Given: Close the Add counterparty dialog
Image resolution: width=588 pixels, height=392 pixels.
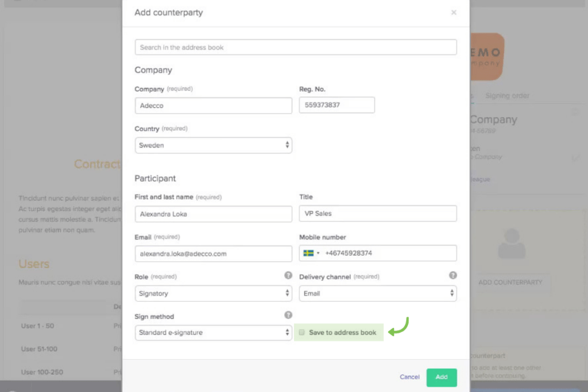Looking at the screenshot, I should 454,13.
